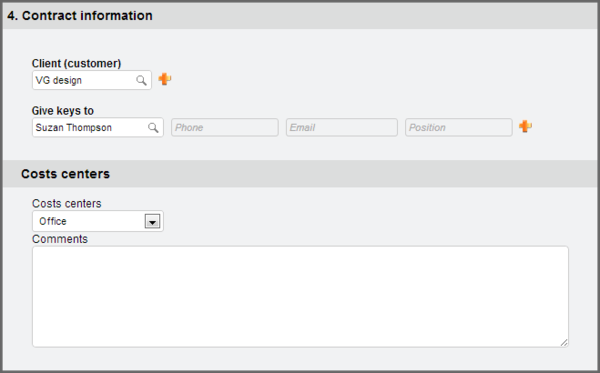Click inside the Comments text area
Viewport: 600px width, 373px height.
coord(300,296)
